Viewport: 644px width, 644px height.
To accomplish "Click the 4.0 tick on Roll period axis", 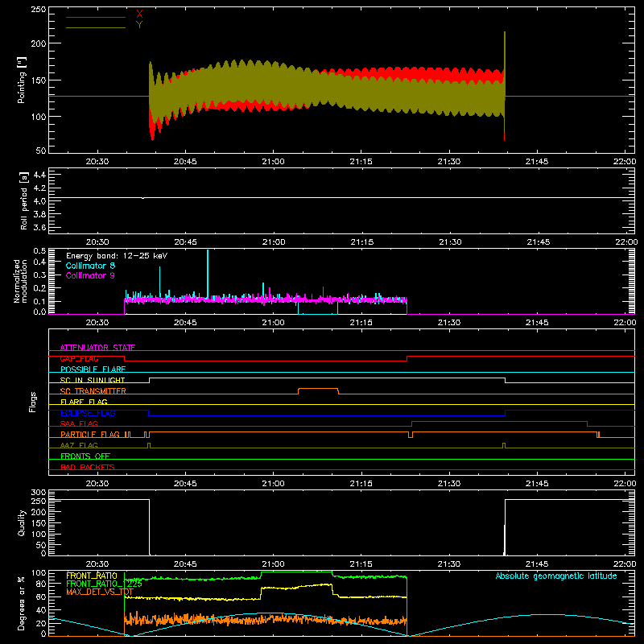I will 39,201.
